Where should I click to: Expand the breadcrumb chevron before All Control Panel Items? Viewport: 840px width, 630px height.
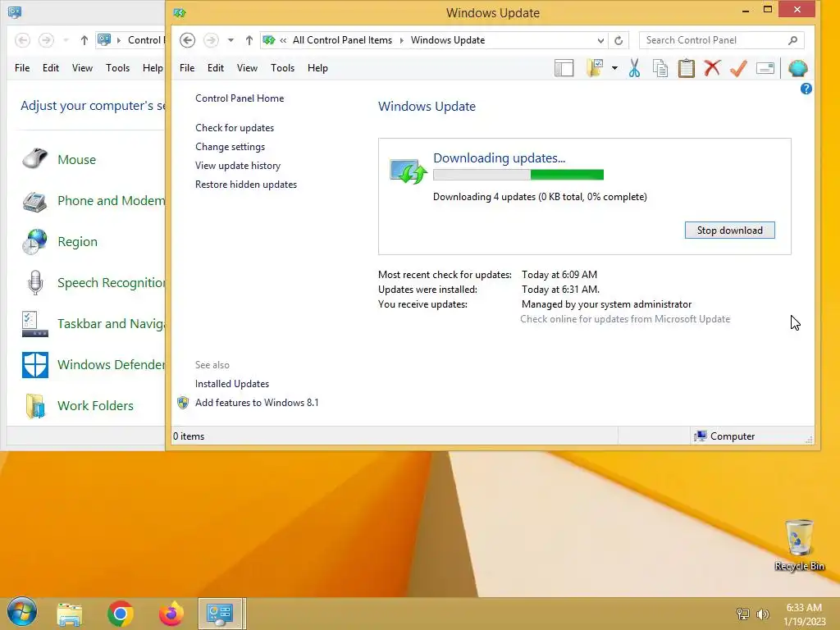(x=283, y=40)
